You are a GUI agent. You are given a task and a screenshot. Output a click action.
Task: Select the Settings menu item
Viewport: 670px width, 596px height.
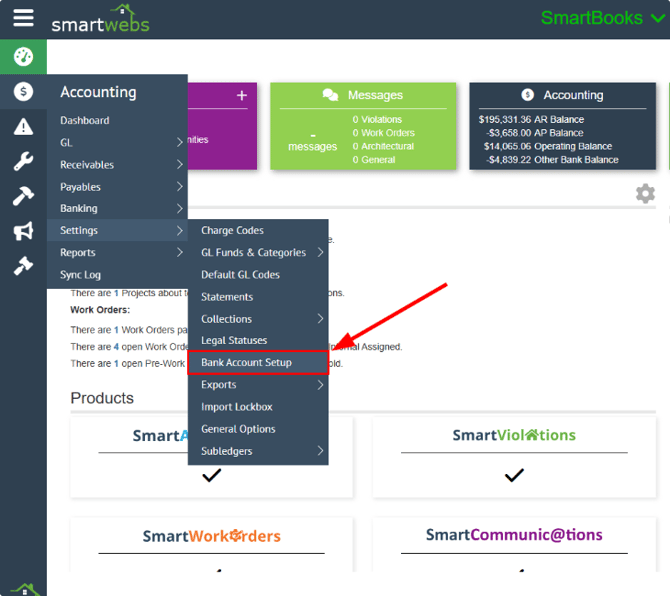tap(118, 230)
